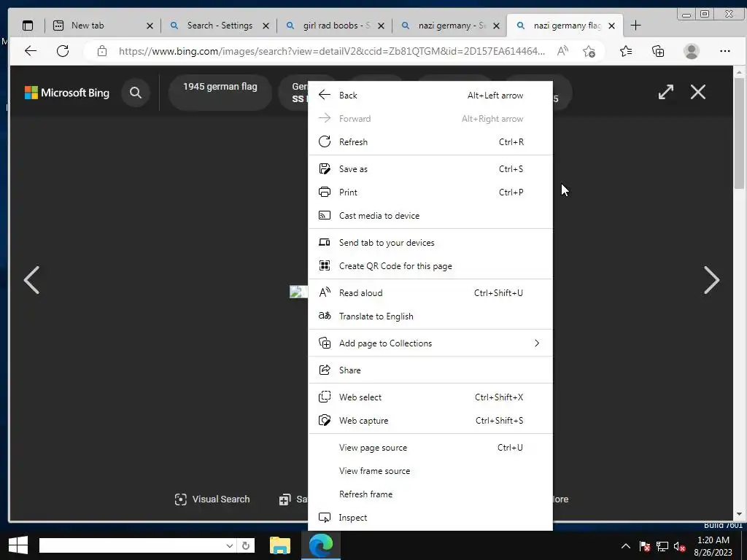Choose Translate to English
The image size is (747, 560).
click(430, 316)
